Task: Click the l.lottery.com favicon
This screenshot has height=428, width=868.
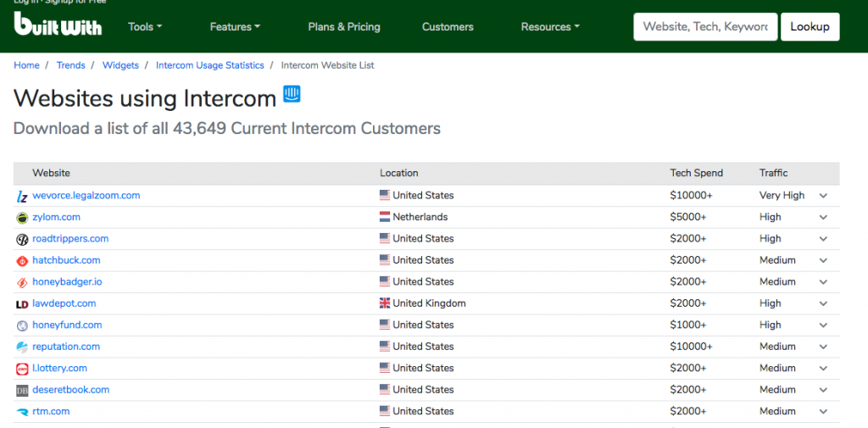Action: [21, 370]
